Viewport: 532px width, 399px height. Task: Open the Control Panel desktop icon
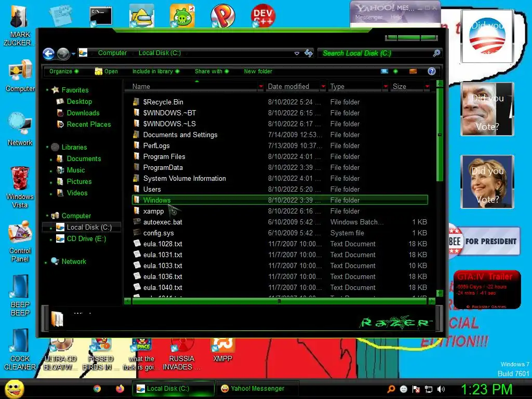tap(20, 242)
